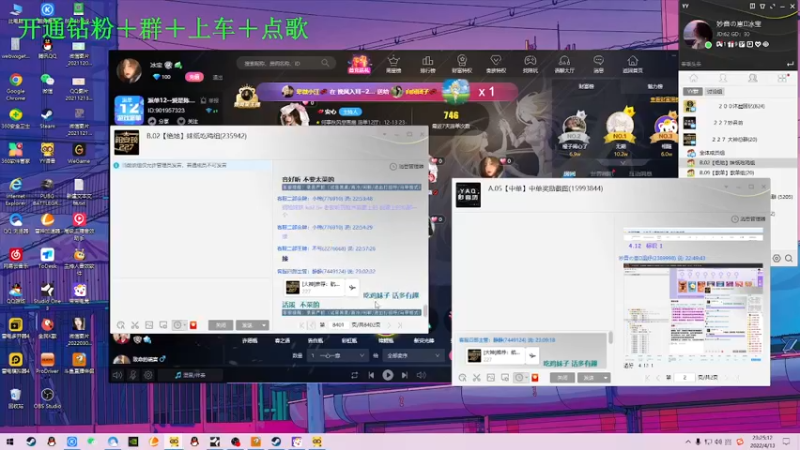
Task: Open Google Chrome desktop shortcut
Action: pyautogui.click(x=16, y=85)
